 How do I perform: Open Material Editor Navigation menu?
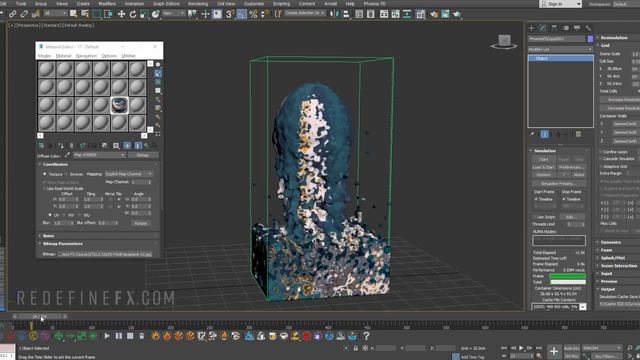click(86, 56)
